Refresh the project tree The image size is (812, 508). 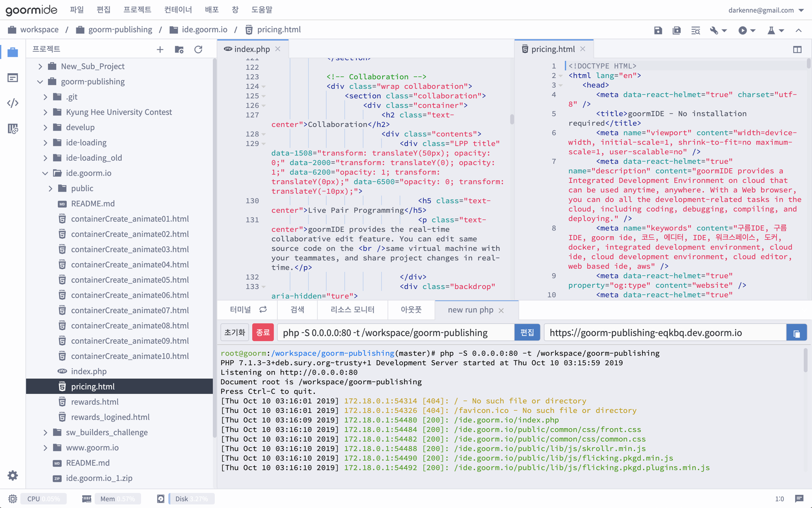pyautogui.click(x=198, y=49)
